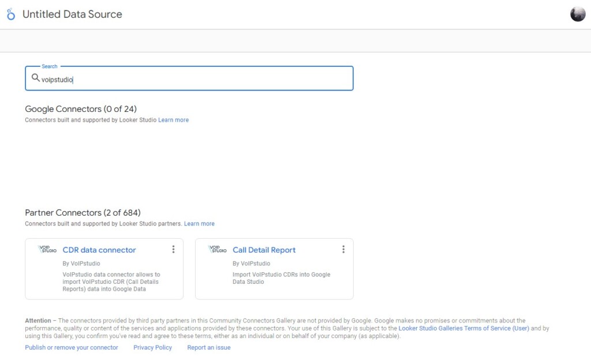
Task: Open Learn more under Partner Connectors
Action: [x=199, y=224]
